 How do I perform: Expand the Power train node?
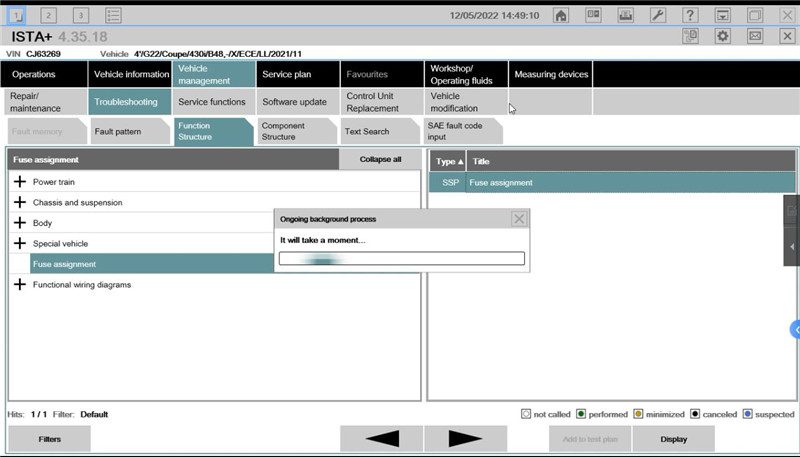(20, 182)
